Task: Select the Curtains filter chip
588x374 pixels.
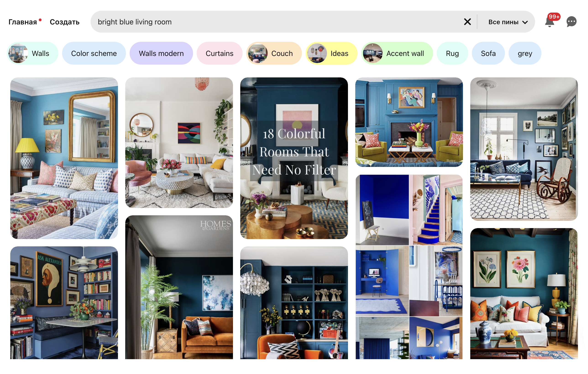Action: tap(219, 53)
